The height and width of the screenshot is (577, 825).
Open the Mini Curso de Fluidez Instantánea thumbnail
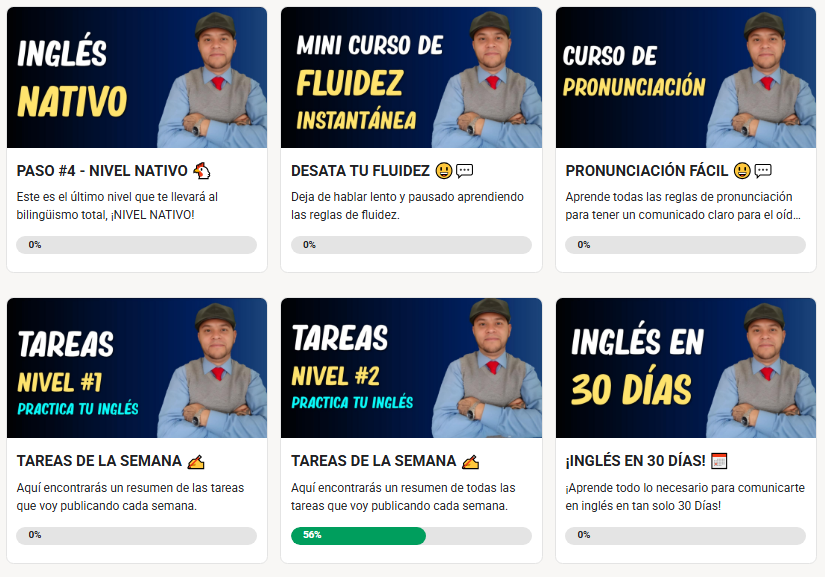(411, 77)
